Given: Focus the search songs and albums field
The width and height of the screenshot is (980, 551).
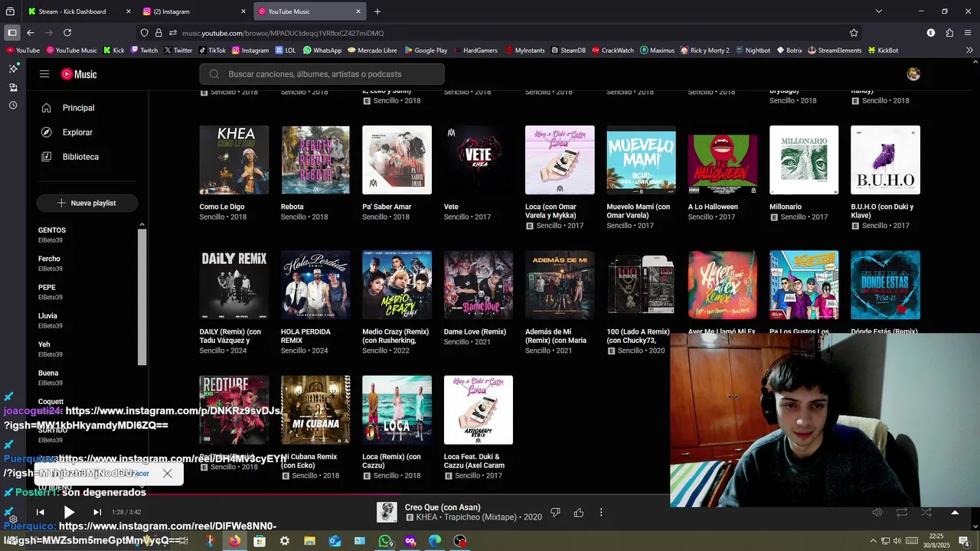Looking at the screenshot, I should [322, 74].
